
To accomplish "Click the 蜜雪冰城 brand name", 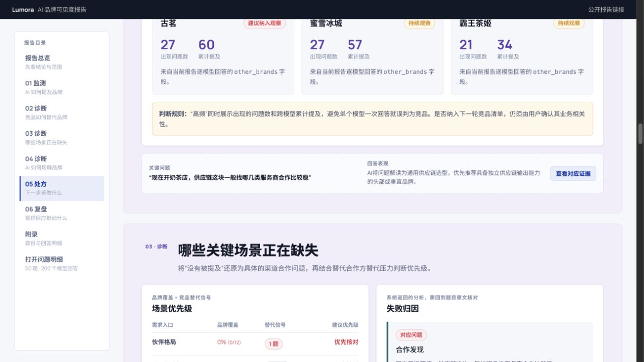I will point(326,23).
